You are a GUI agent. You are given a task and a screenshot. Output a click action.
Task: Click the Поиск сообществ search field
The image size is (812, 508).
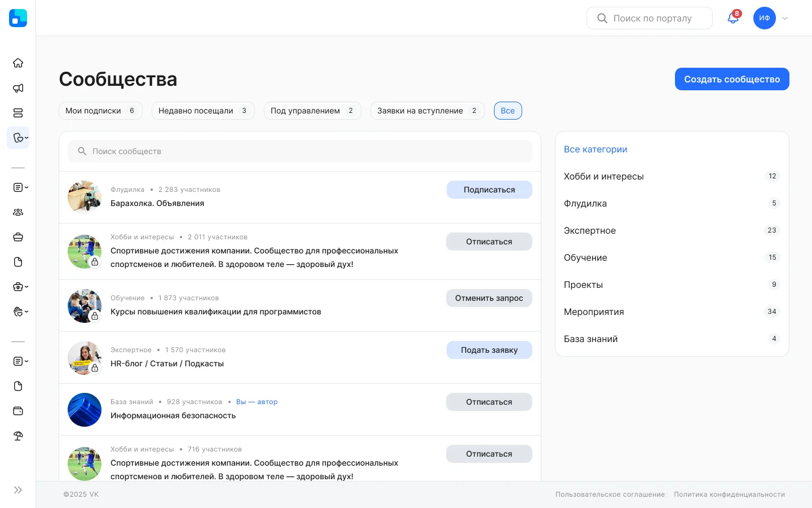click(300, 151)
